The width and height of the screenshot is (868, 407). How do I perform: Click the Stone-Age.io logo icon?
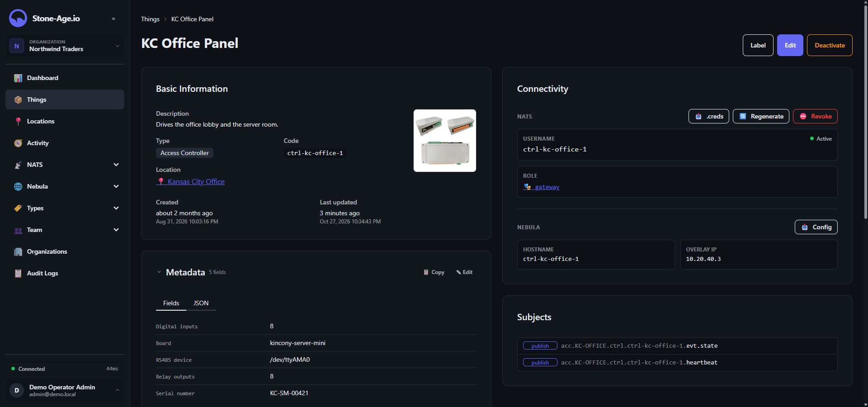coord(18,19)
